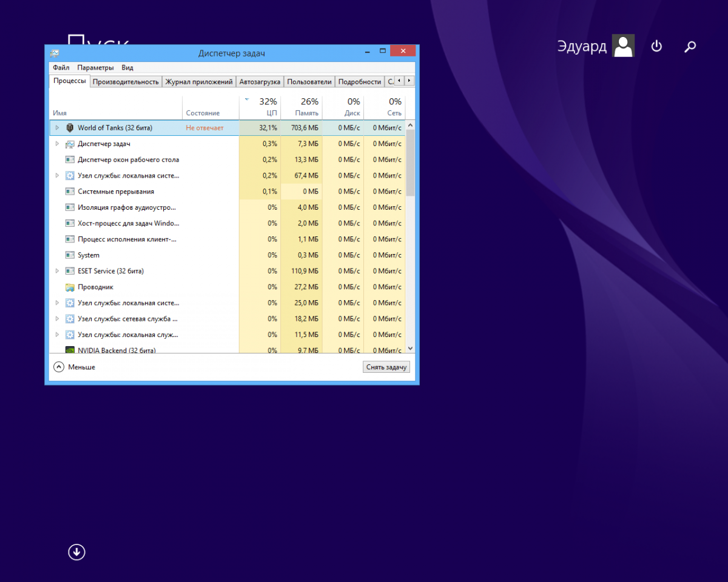Screen dimensions: 728x582
Task: Expand the World of Tanks process group
Action: 57,128
